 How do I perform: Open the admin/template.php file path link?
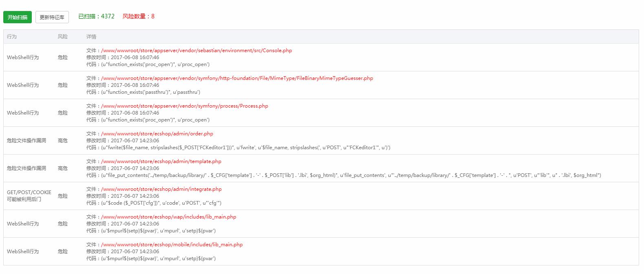point(161,161)
